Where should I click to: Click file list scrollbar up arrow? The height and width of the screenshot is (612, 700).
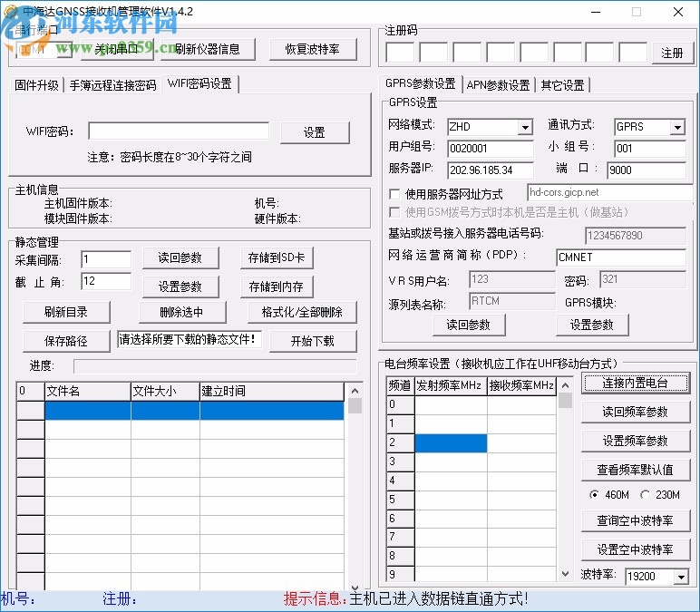[355, 391]
